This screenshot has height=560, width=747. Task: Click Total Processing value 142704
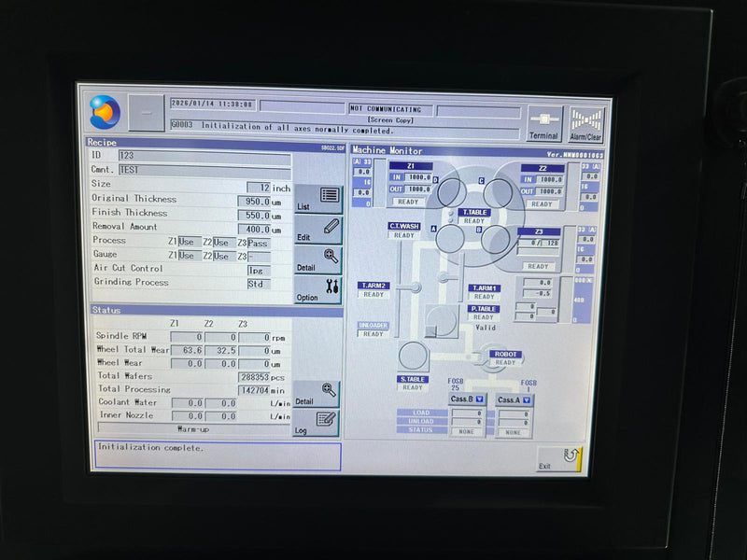254,390
